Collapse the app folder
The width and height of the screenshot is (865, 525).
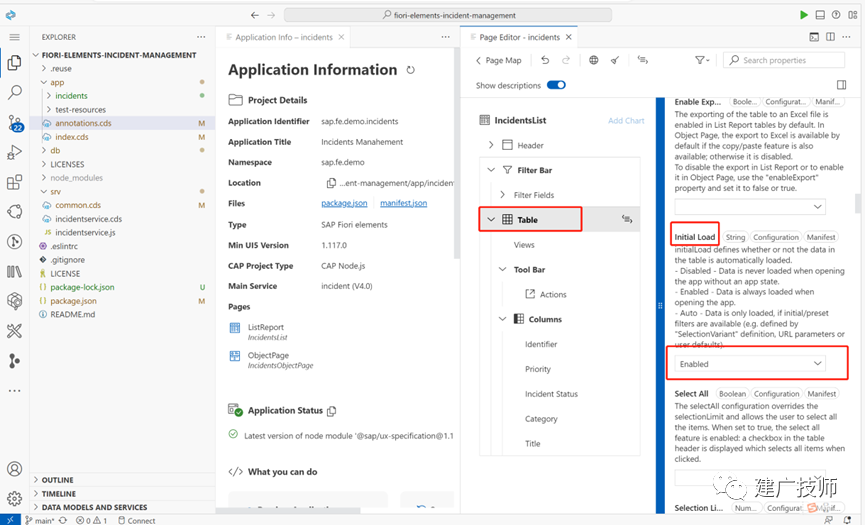click(x=44, y=82)
